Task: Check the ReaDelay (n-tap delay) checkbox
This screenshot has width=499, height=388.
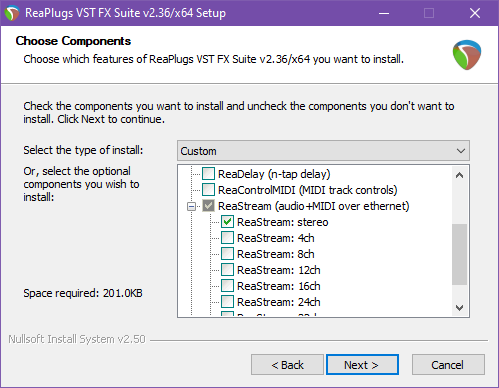Action: (208, 174)
